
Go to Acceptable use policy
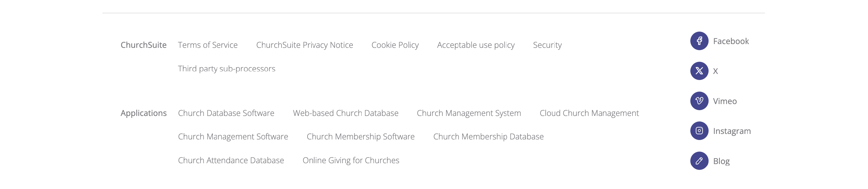click(x=475, y=45)
